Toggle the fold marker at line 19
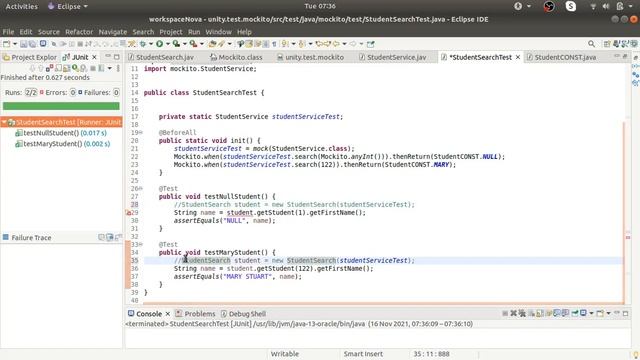 (x=141, y=132)
